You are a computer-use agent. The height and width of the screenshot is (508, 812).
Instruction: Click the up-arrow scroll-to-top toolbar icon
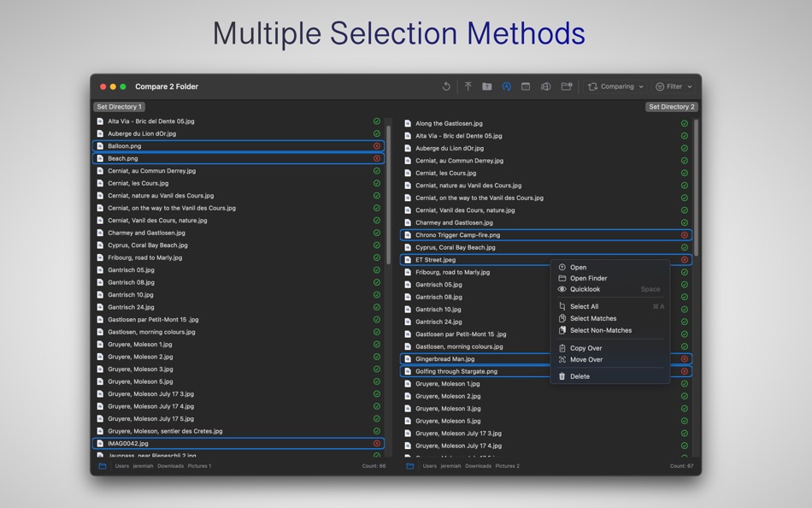pyautogui.click(x=468, y=86)
